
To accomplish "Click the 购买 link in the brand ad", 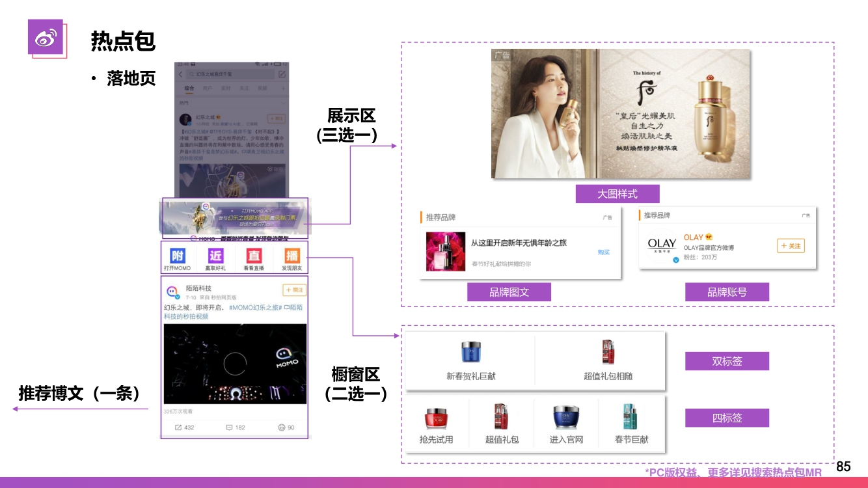I will click(604, 252).
